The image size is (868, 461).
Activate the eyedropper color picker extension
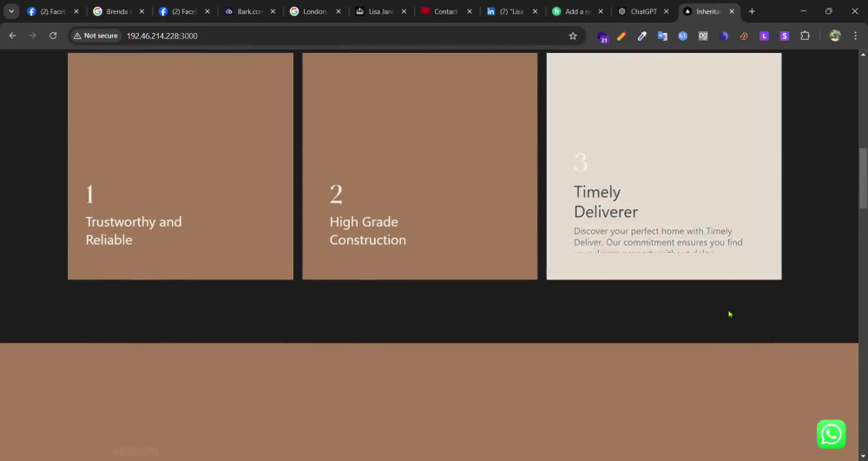642,36
